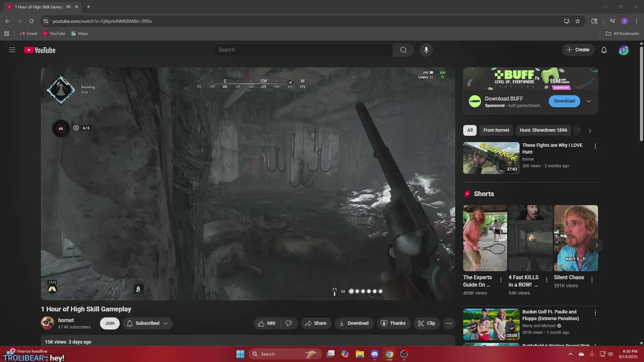The width and height of the screenshot is (644, 362).
Task: Open Chrome profile T avatar
Action: tap(624, 21)
